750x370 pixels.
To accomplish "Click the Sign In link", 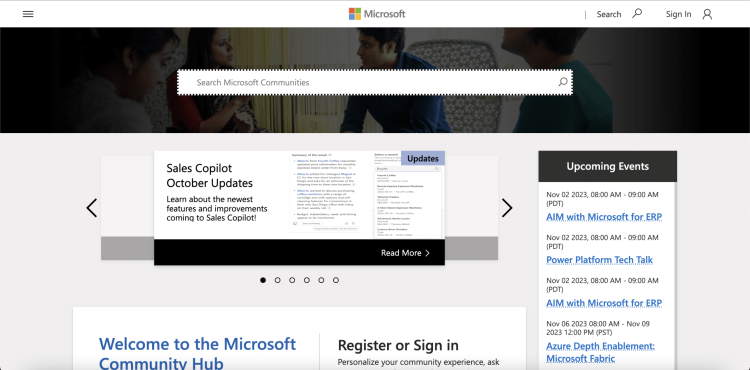I will pyautogui.click(x=678, y=14).
